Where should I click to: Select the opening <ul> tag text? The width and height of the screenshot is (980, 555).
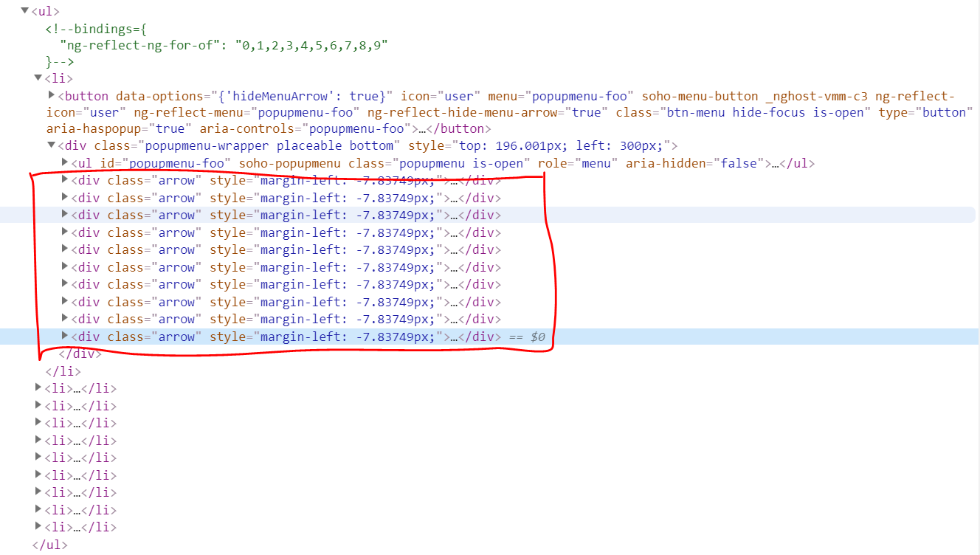46,11
